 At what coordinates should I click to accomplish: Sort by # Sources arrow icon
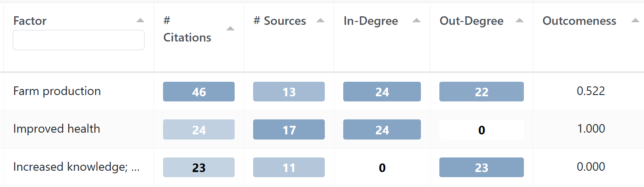(x=320, y=21)
